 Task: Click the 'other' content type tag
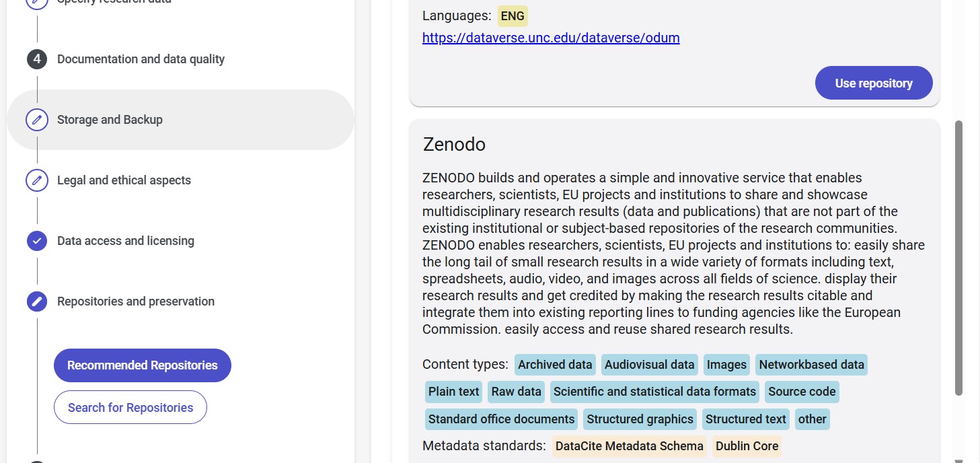click(813, 419)
